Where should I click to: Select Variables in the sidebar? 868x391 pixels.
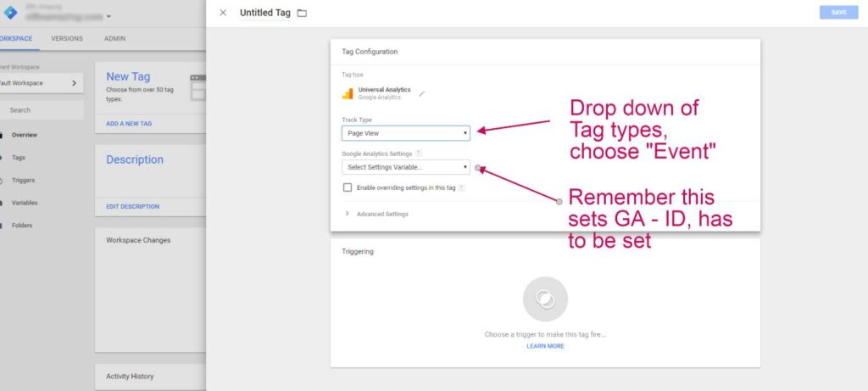tap(25, 204)
